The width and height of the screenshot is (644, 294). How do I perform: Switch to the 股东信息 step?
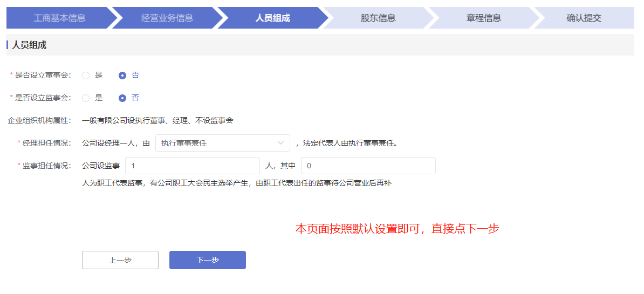click(378, 18)
